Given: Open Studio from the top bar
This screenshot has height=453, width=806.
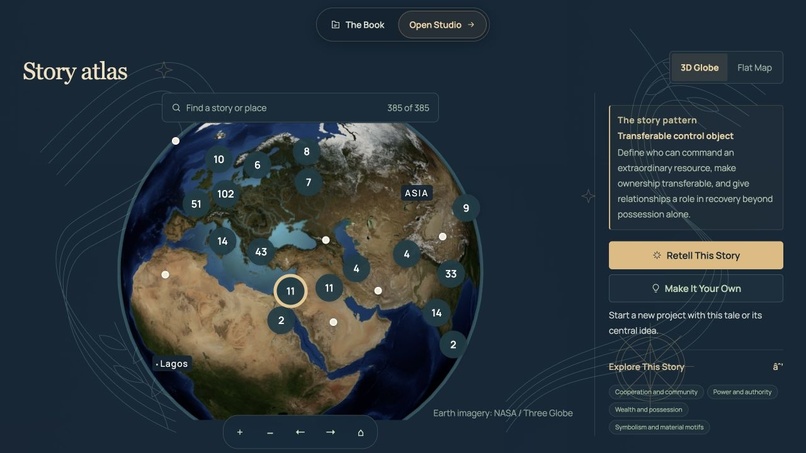Looking at the screenshot, I should pos(442,25).
